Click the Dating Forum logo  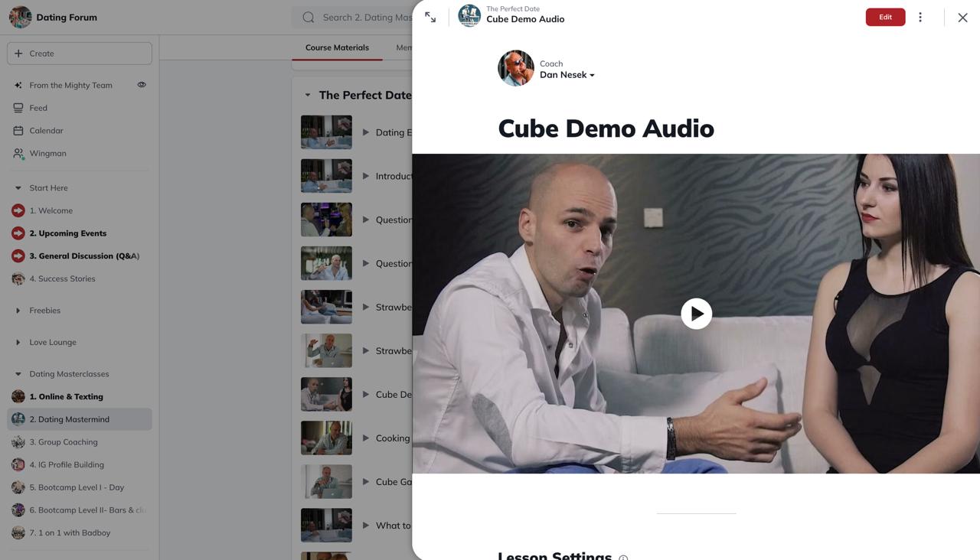coord(20,17)
